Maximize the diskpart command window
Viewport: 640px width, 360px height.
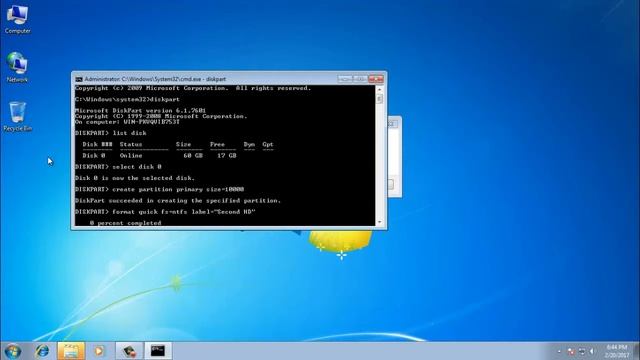[360, 79]
